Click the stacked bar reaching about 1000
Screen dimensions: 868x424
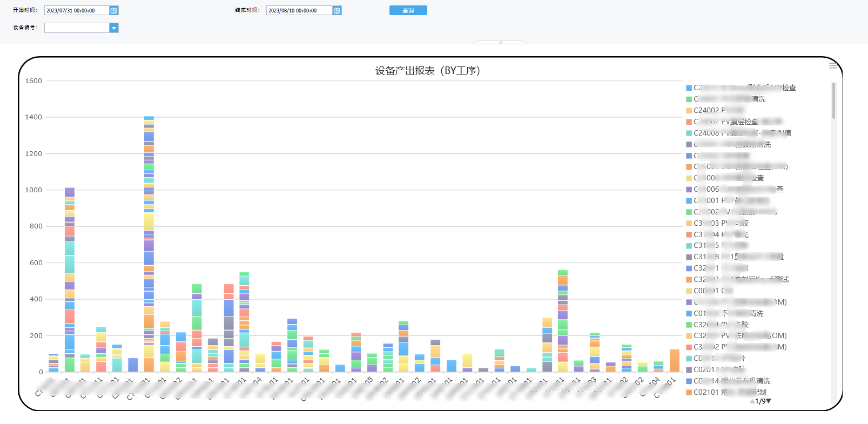tap(69, 280)
